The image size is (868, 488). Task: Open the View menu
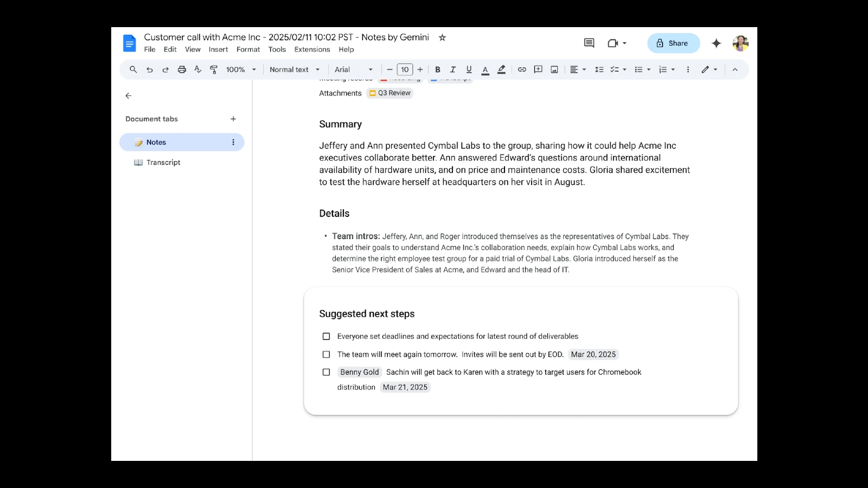click(193, 49)
